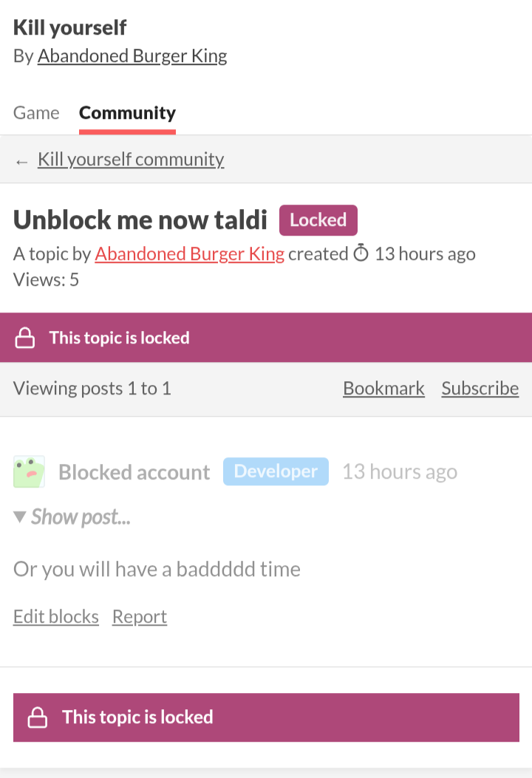Report the post
This screenshot has height=778, width=532.
[x=140, y=617]
